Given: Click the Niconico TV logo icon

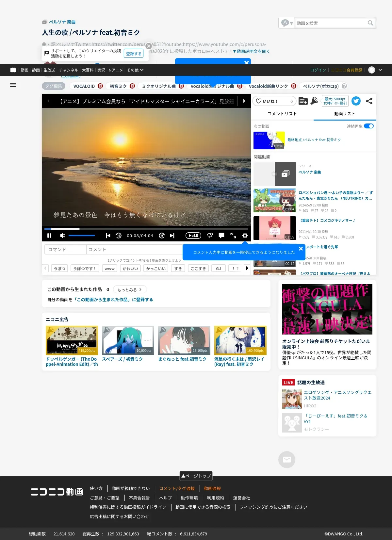Looking at the screenshot, I should [x=13, y=70].
